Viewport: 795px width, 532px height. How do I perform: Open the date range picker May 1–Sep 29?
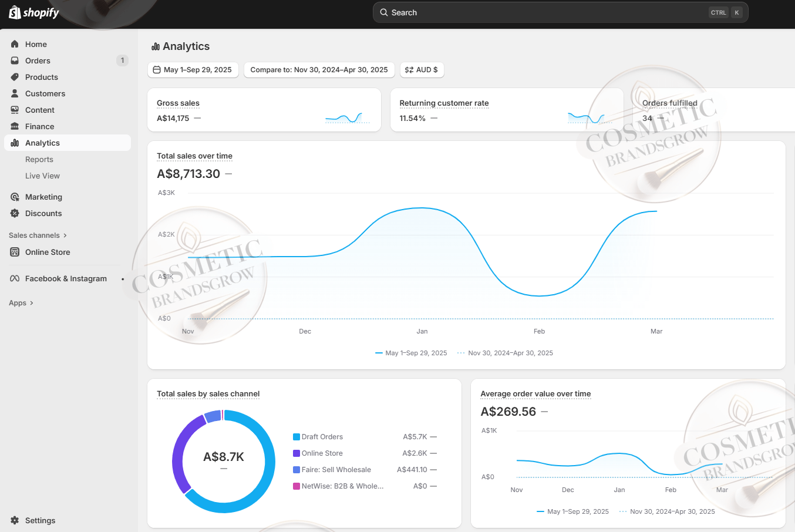193,70
